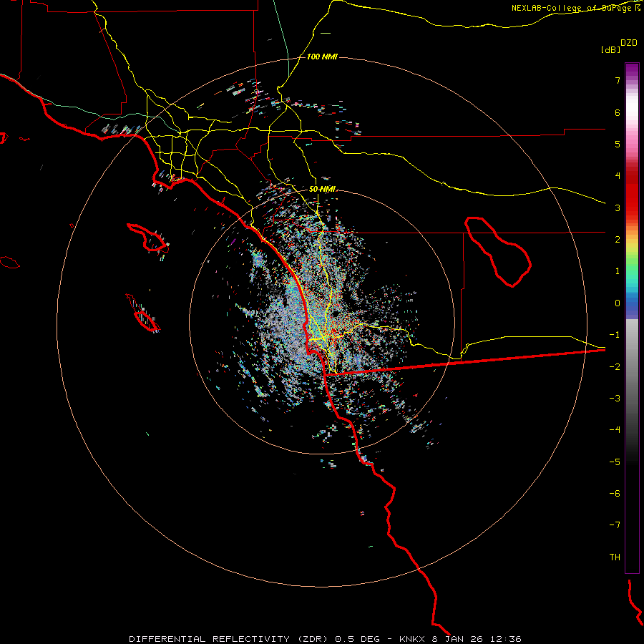Click the 2 value on the scale
The image size is (644, 644).
pos(618,240)
